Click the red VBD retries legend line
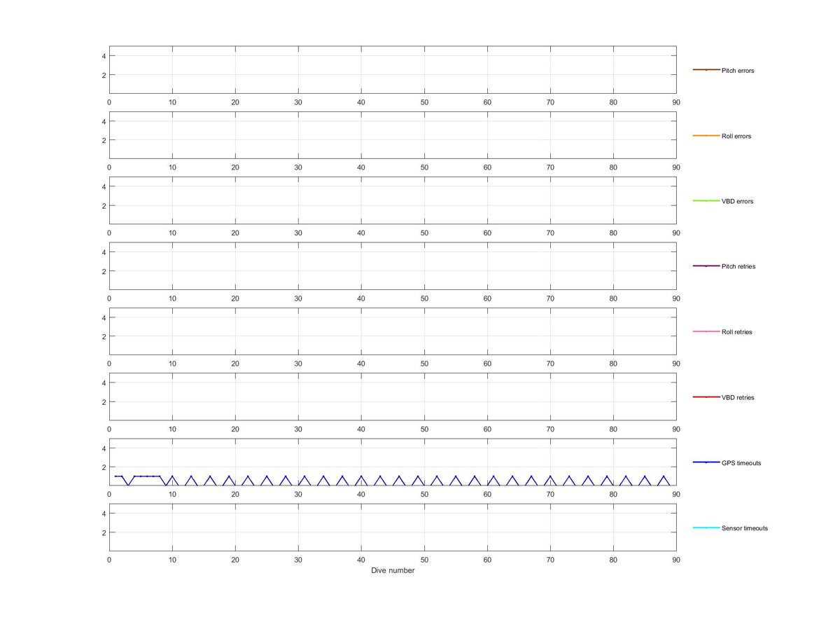 [x=706, y=397]
